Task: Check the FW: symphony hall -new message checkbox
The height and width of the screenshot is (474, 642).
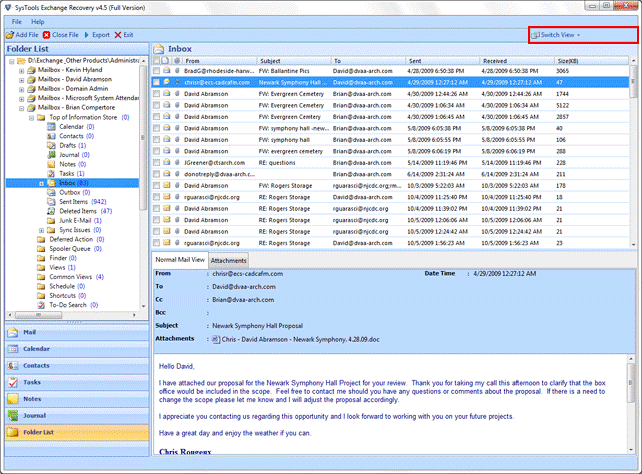Action: 156,128
